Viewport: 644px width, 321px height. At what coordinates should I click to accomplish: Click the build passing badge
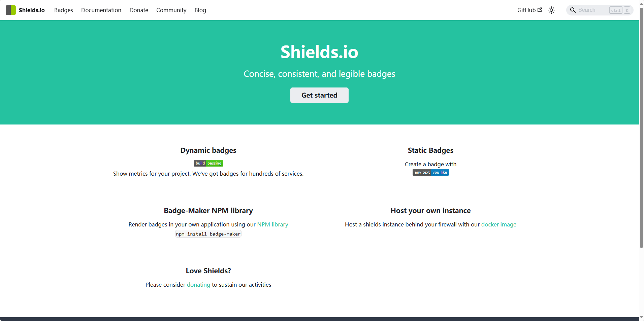tap(208, 163)
